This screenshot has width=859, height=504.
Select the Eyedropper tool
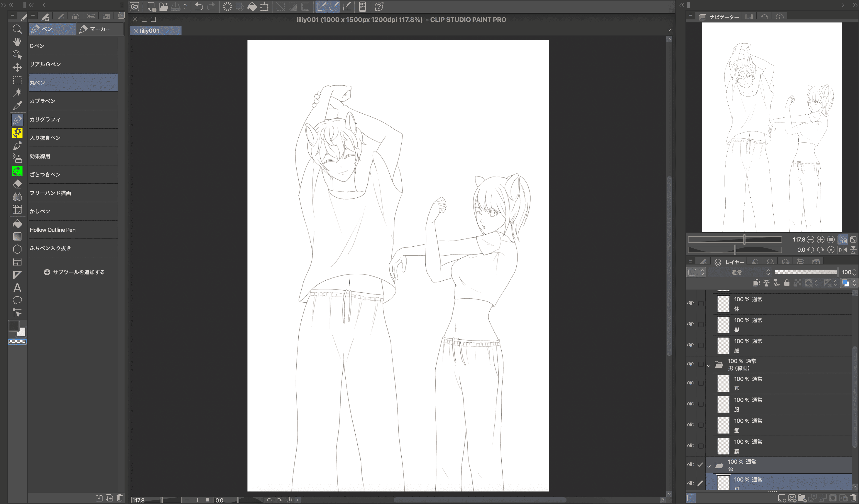pos(17,105)
